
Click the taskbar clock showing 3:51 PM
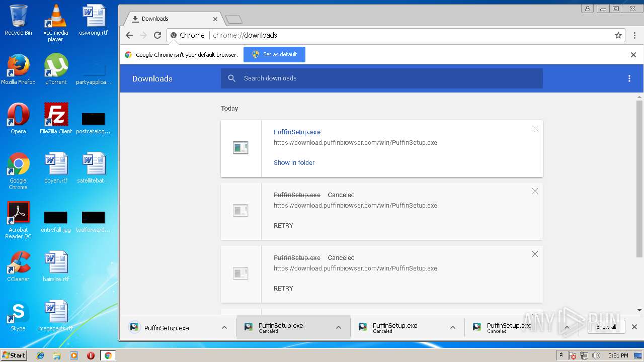point(618,355)
